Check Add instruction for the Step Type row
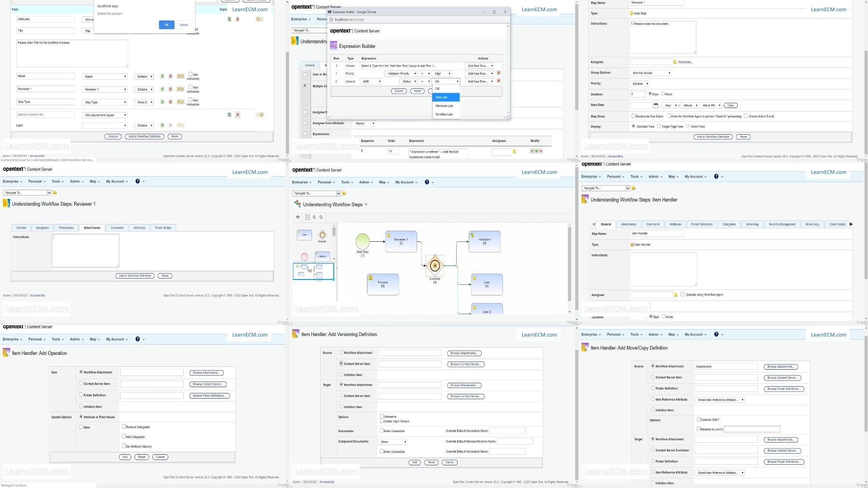Image resolution: width=868 pixels, height=488 pixels. (x=190, y=100)
